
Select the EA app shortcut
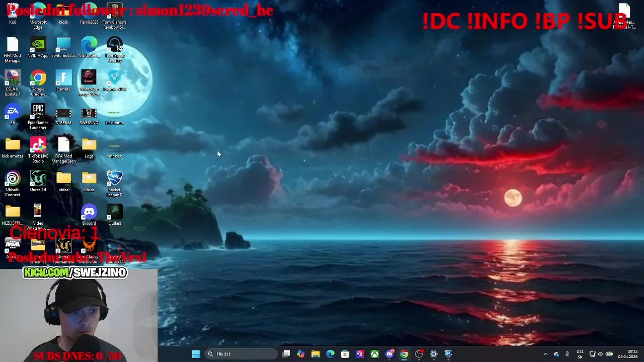(x=13, y=115)
